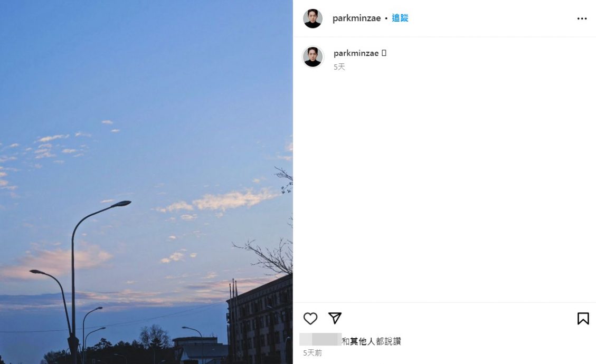Open the three-dot more options menu
Viewport: 596px width, 364px height.
[x=582, y=18]
